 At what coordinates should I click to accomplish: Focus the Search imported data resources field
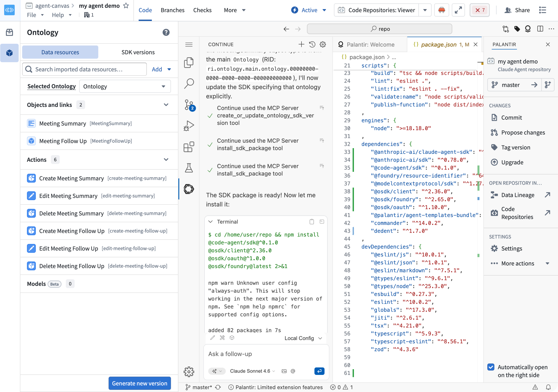click(x=84, y=69)
